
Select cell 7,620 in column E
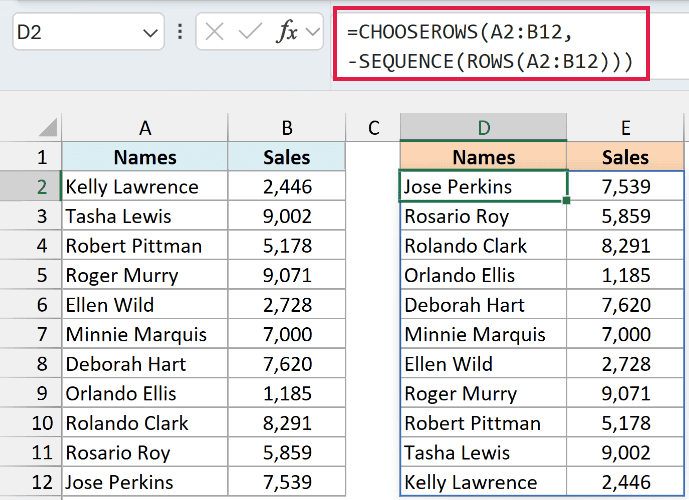click(x=625, y=304)
